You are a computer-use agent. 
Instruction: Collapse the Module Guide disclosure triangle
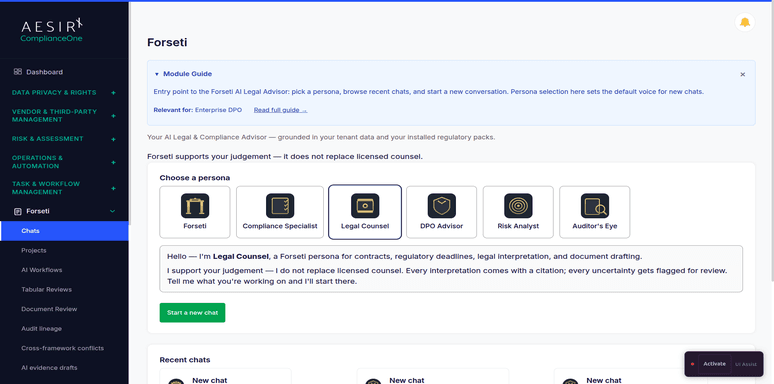[x=156, y=74]
